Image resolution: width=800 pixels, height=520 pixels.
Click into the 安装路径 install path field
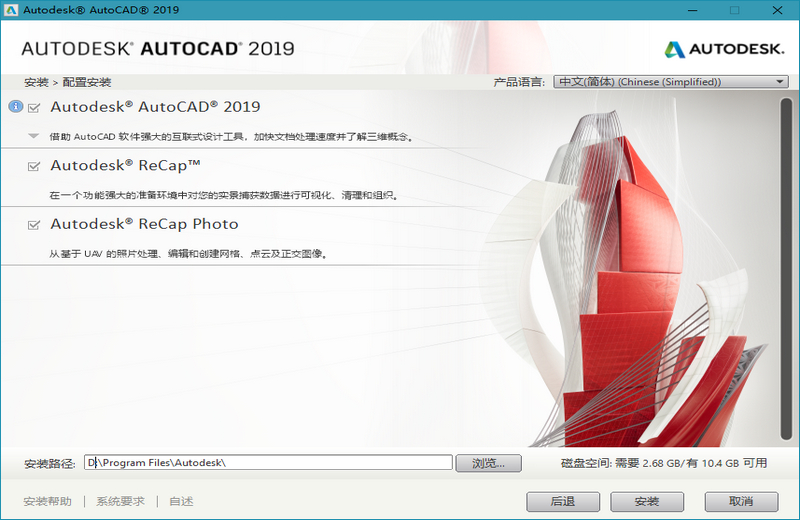(x=268, y=463)
